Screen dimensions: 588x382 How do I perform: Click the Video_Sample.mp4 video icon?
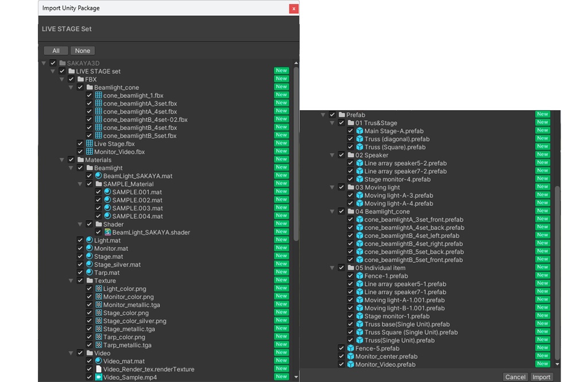tap(98, 377)
